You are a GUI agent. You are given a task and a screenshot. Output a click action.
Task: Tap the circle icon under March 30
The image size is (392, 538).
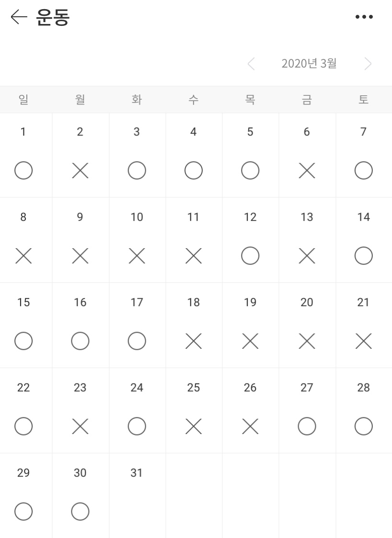(80, 512)
